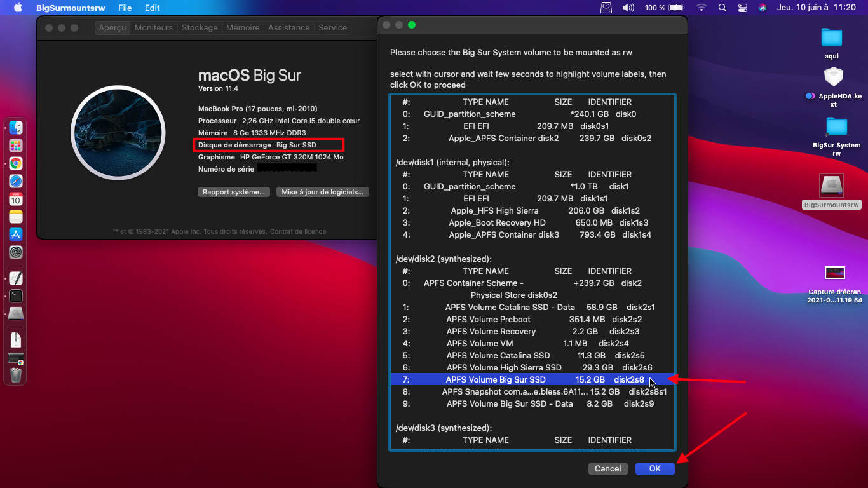This screenshot has height=488, width=868.
Task: Launch Safari from the Dock
Action: 16,181
